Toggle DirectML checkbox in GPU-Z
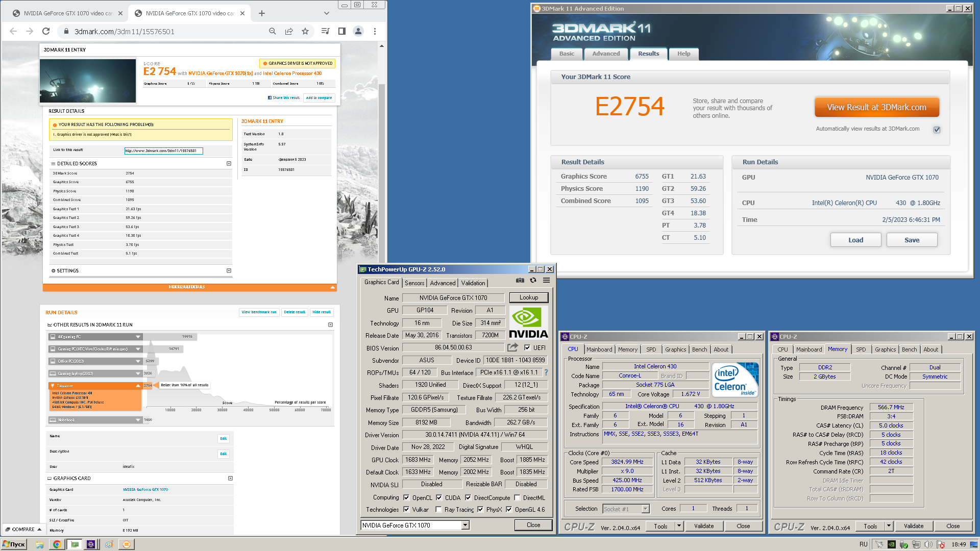 [x=517, y=498]
